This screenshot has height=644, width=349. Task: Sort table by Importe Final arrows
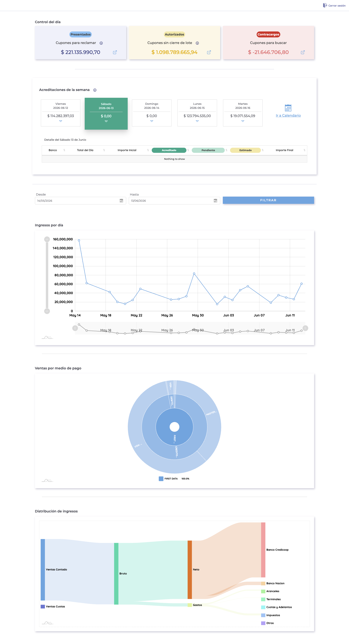click(305, 150)
